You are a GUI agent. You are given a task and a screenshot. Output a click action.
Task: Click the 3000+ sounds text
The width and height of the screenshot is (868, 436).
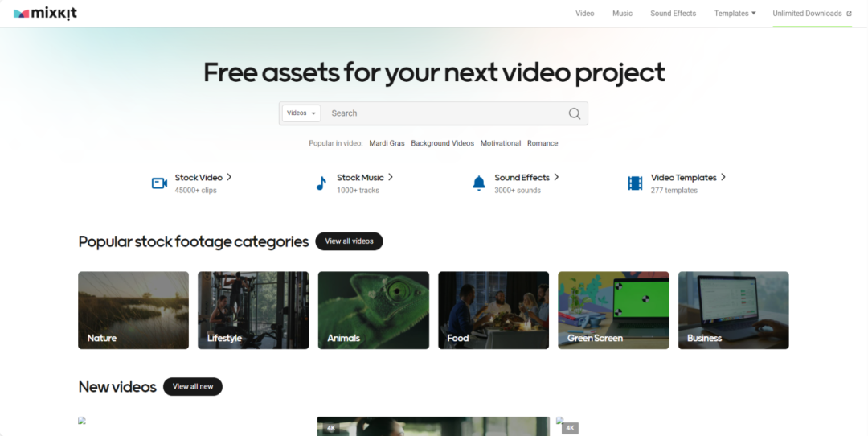coord(518,191)
